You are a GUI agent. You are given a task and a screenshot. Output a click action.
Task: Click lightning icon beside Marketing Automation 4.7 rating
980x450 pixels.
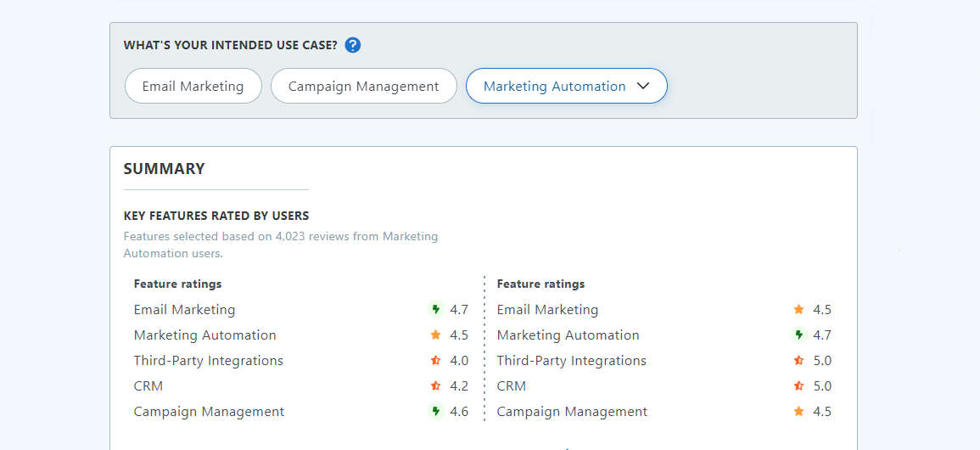pyautogui.click(x=799, y=335)
